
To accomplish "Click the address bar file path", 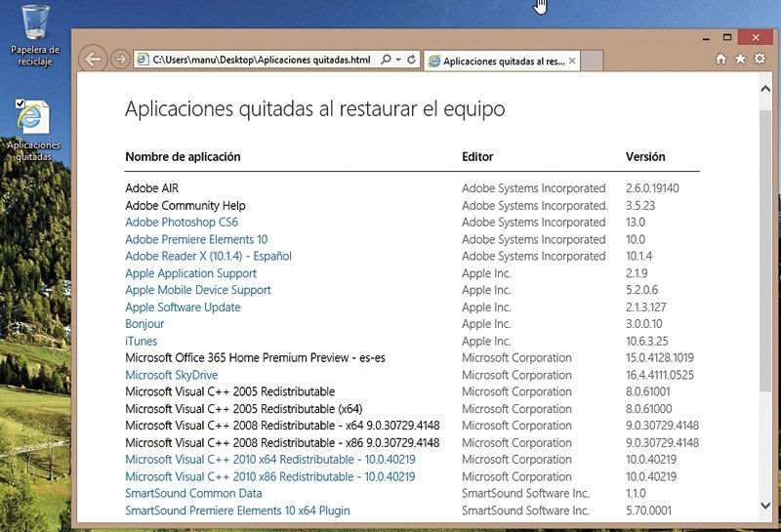I will pyautogui.click(x=262, y=60).
